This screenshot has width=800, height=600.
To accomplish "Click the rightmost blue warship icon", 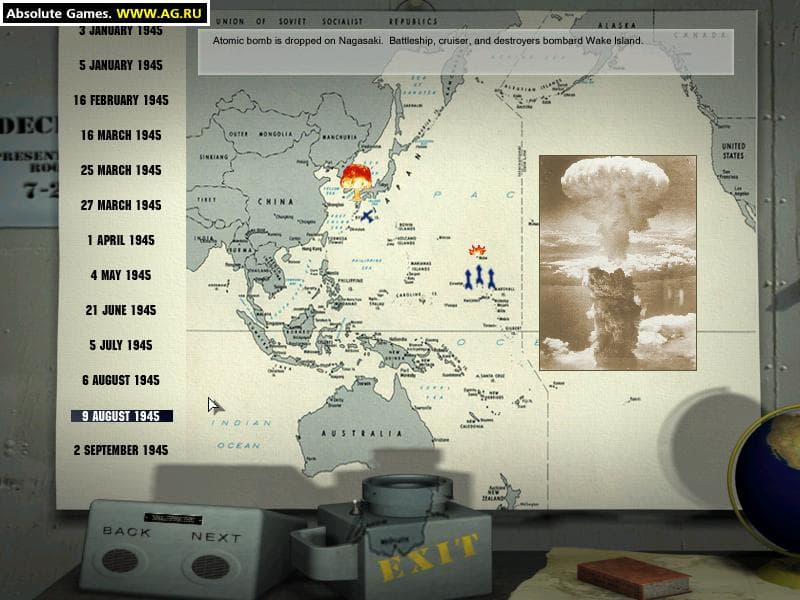I will click(x=491, y=279).
